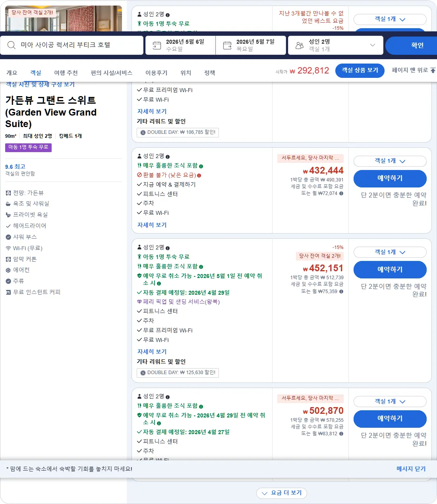This screenshot has height=504, width=437.
Task: Expand 요금 더 보기 at the bottom
Action: 282,493
